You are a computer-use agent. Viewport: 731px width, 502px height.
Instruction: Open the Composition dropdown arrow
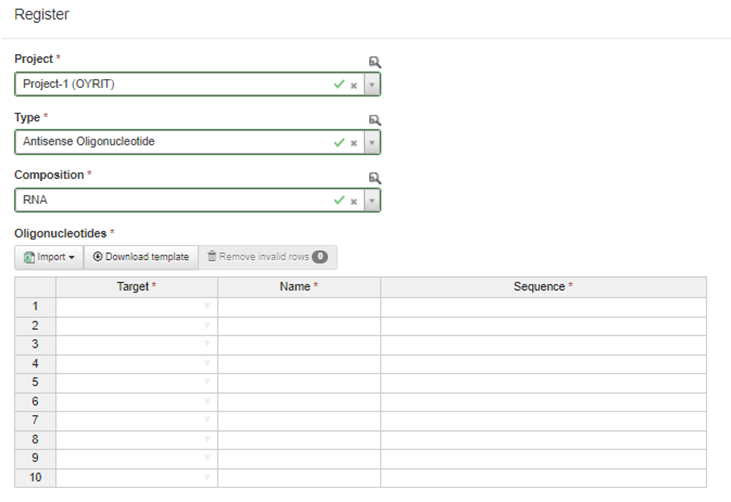pyautogui.click(x=371, y=201)
